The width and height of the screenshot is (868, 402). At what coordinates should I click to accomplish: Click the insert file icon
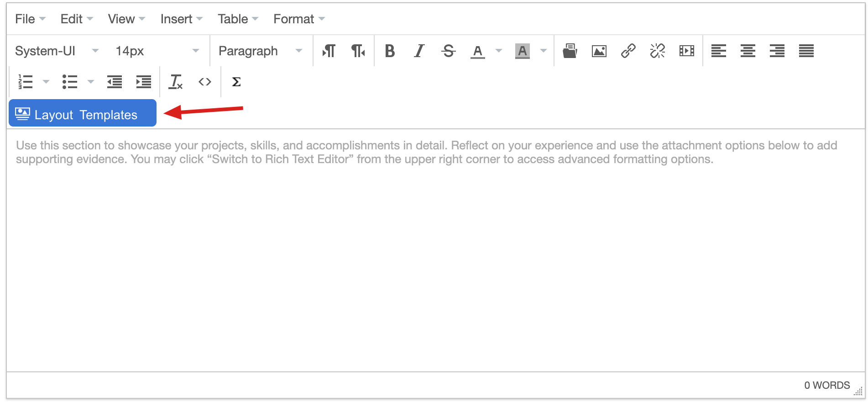click(x=570, y=51)
